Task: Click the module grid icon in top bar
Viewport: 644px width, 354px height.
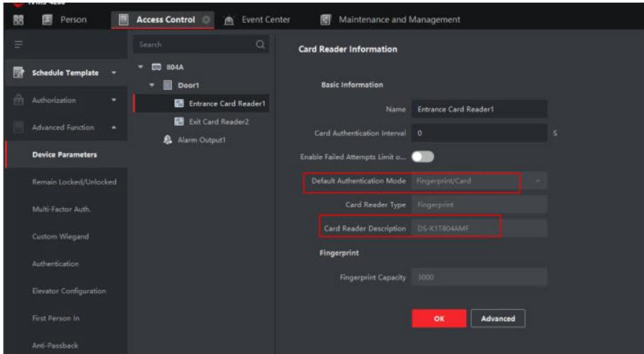Action: (11, 20)
